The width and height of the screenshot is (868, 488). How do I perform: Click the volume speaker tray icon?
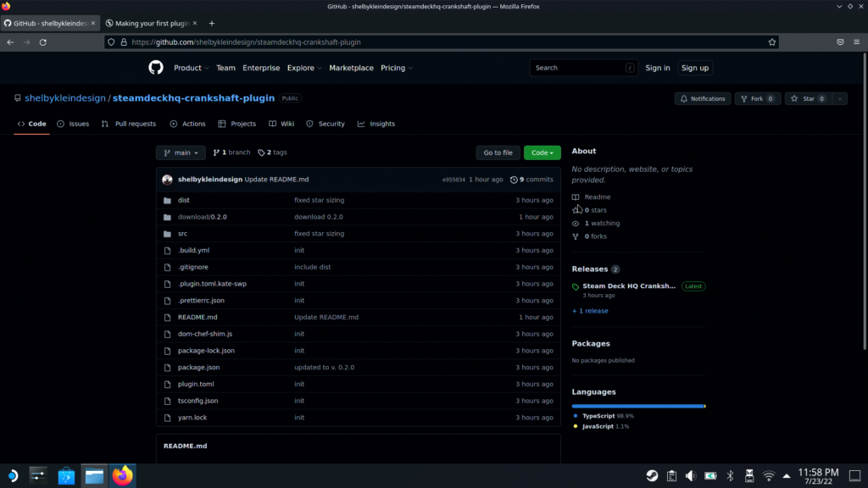pos(690,476)
